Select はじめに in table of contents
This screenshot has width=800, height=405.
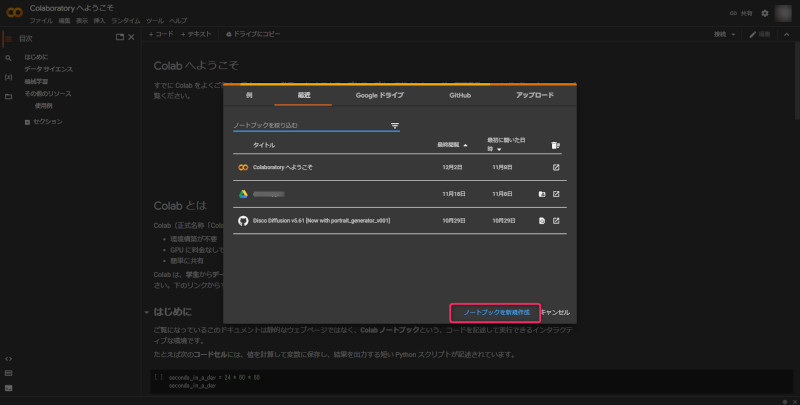coord(36,57)
